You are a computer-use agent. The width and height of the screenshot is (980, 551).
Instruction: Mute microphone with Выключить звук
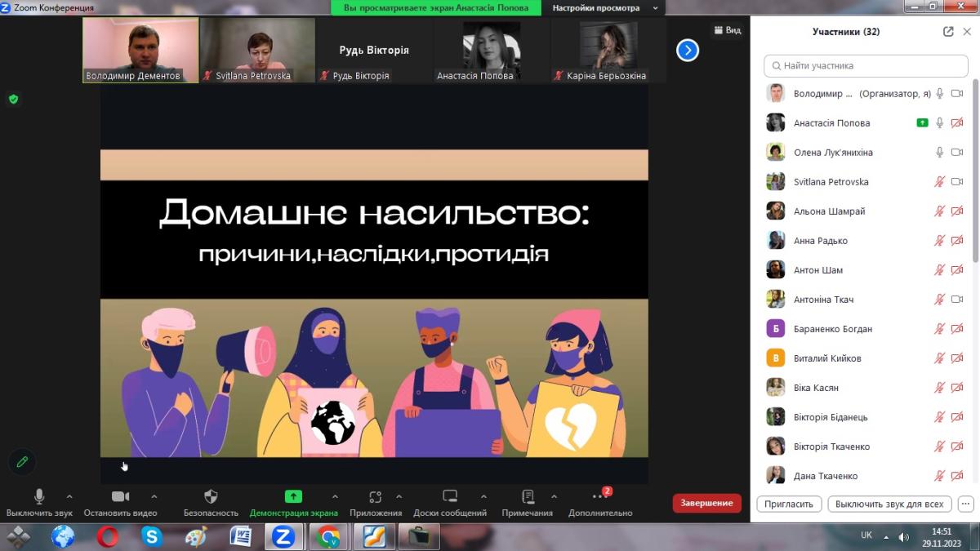point(39,496)
